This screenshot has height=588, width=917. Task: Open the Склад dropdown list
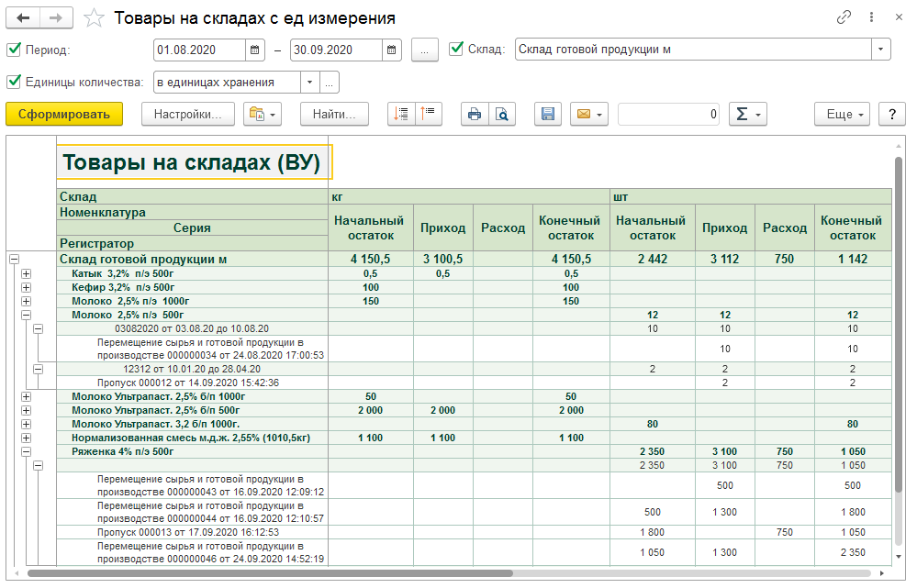(881, 50)
